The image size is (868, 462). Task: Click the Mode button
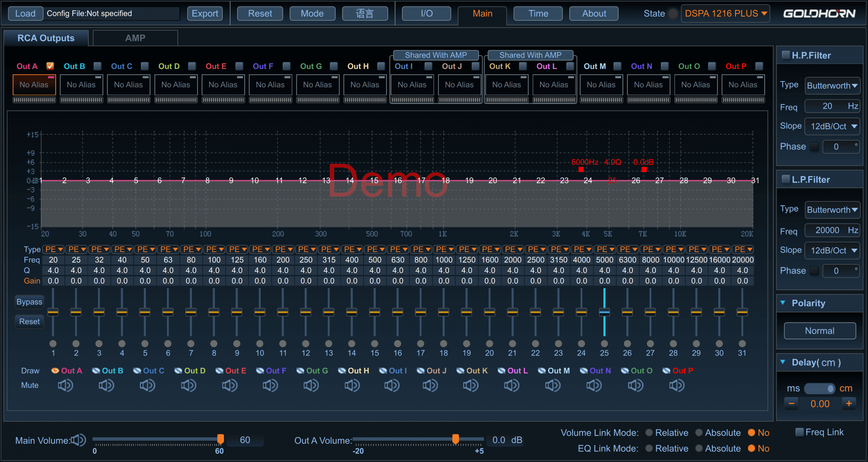click(312, 14)
